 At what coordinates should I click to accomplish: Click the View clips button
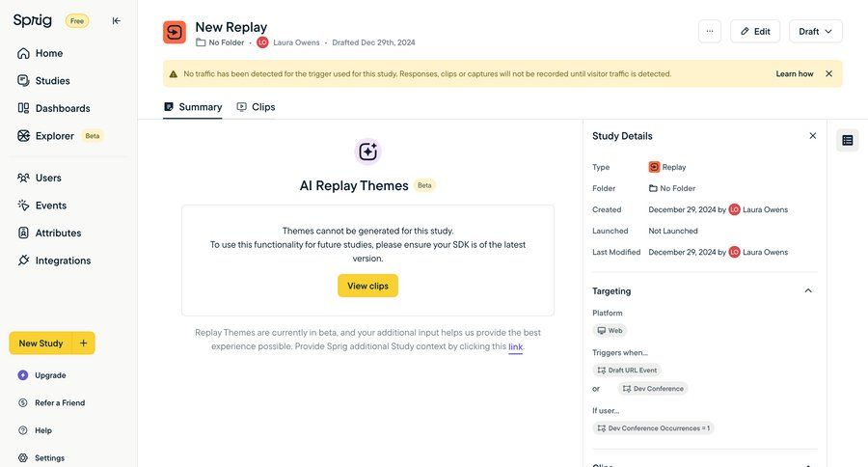[x=367, y=286]
